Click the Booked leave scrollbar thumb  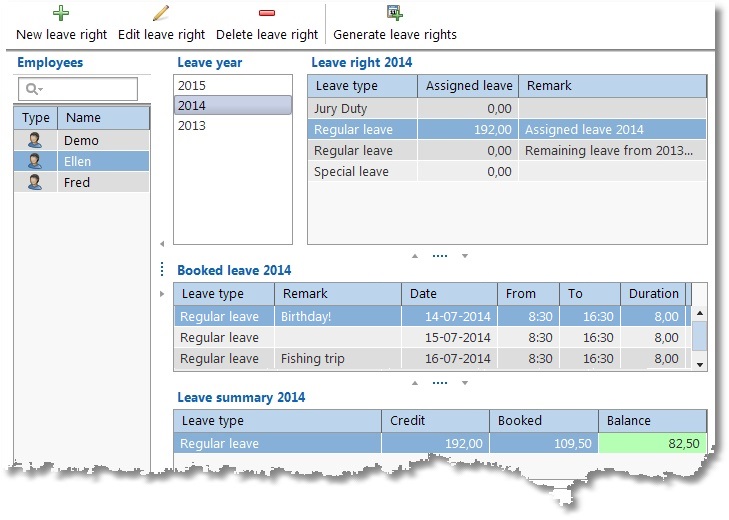click(700, 336)
